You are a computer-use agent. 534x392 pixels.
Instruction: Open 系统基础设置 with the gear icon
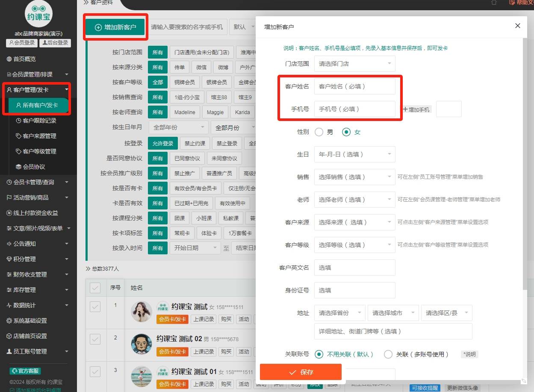pos(27,321)
